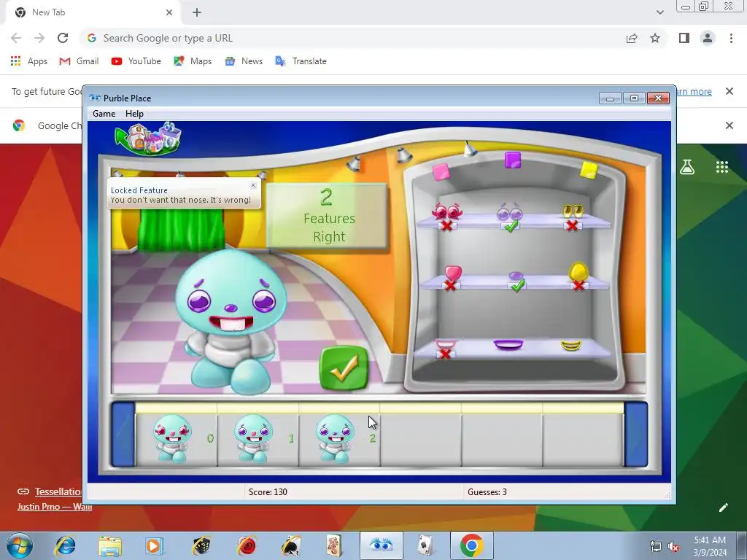Click the pink color block above shelves
747x560 pixels.
[441, 171]
